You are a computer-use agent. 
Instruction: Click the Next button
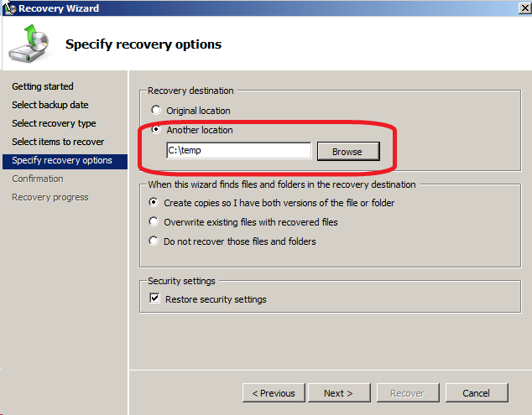[339, 393]
